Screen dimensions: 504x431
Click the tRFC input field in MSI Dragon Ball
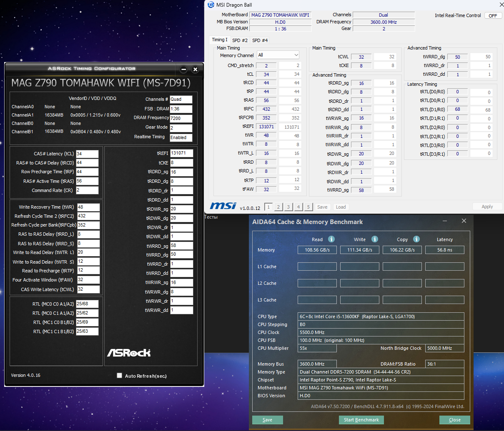click(266, 109)
